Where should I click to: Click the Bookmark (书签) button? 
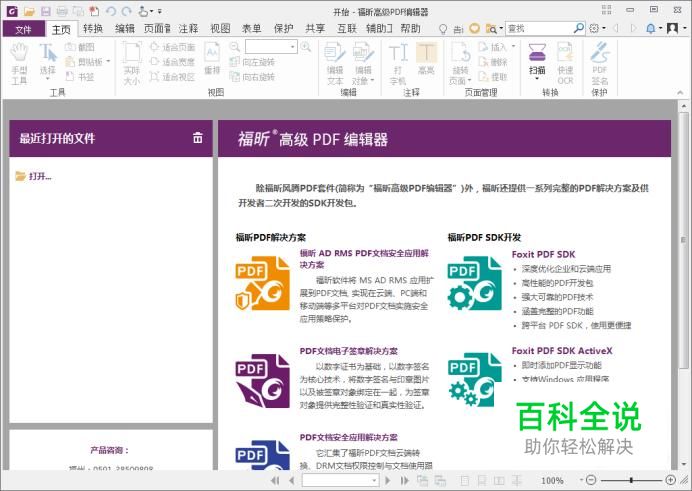[x=80, y=77]
